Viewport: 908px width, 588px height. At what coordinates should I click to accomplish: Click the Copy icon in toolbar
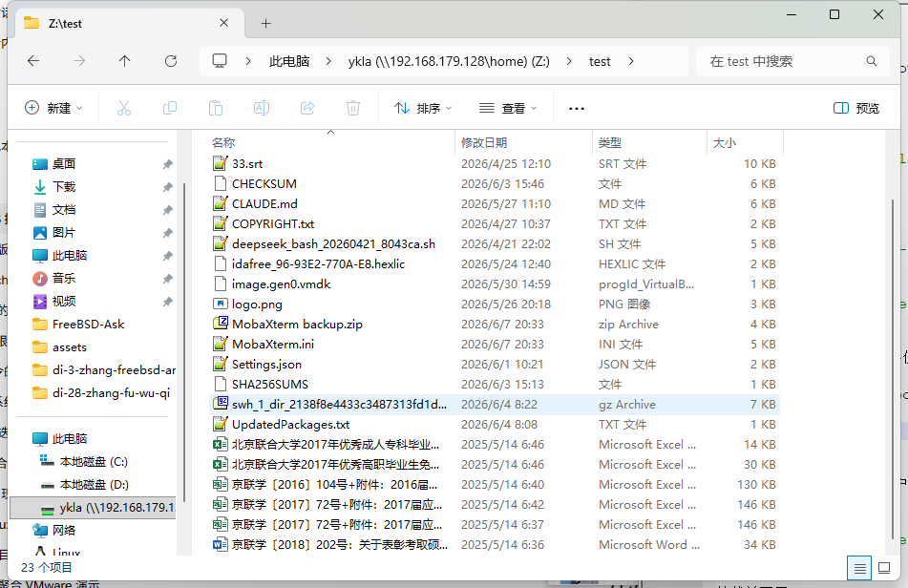(x=170, y=108)
